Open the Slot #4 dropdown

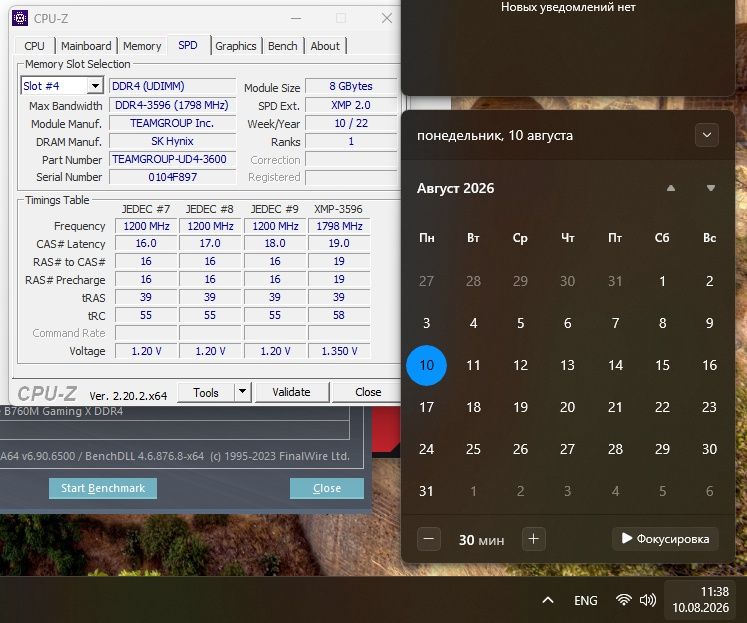[95, 86]
